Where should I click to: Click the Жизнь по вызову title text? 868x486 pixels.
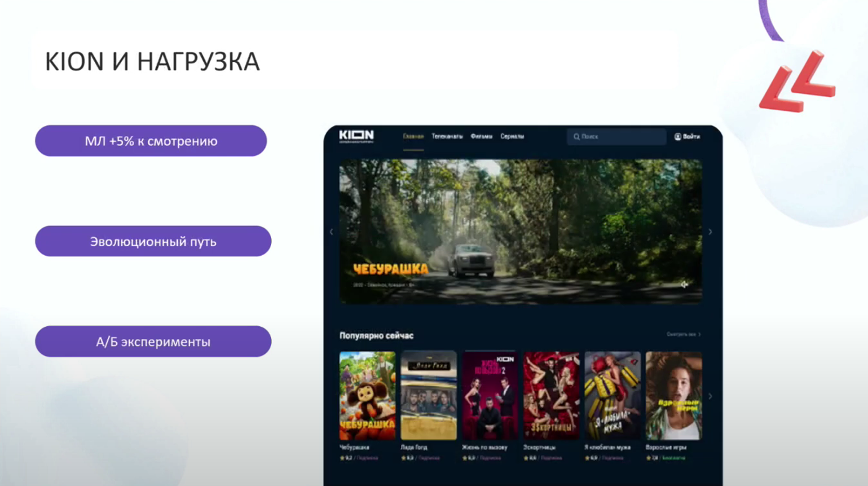point(485,447)
